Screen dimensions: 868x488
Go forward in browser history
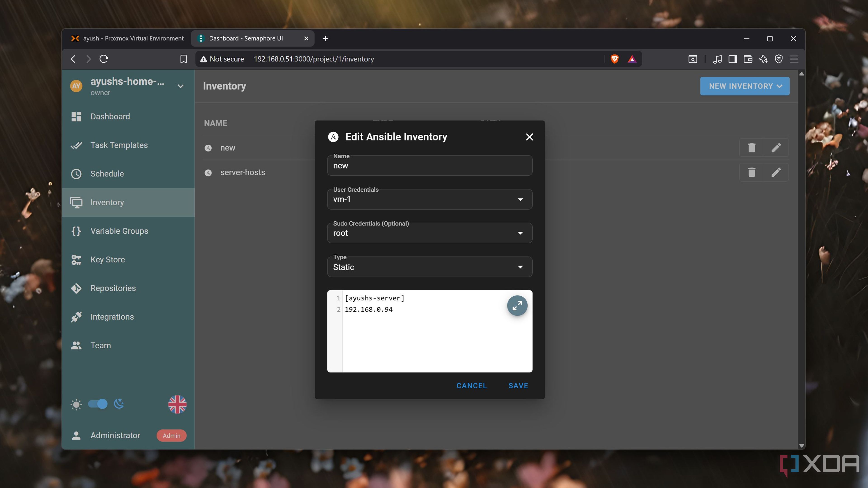point(88,59)
